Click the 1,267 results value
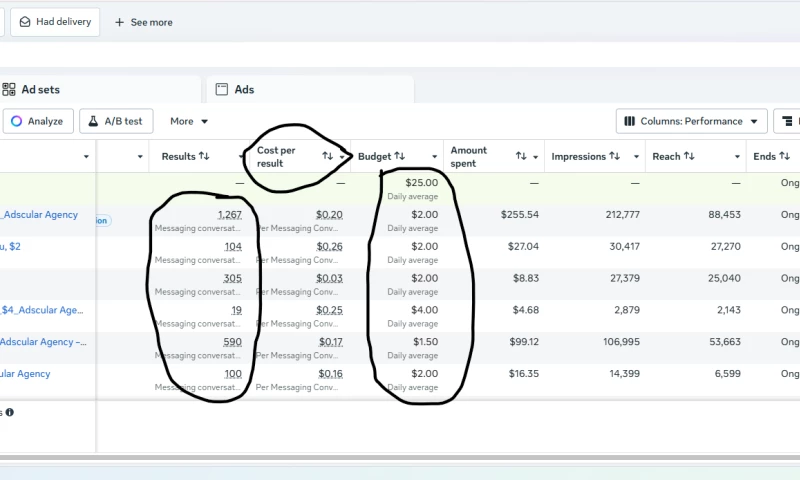The height and width of the screenshot is (480, 800). click(230, 215)
